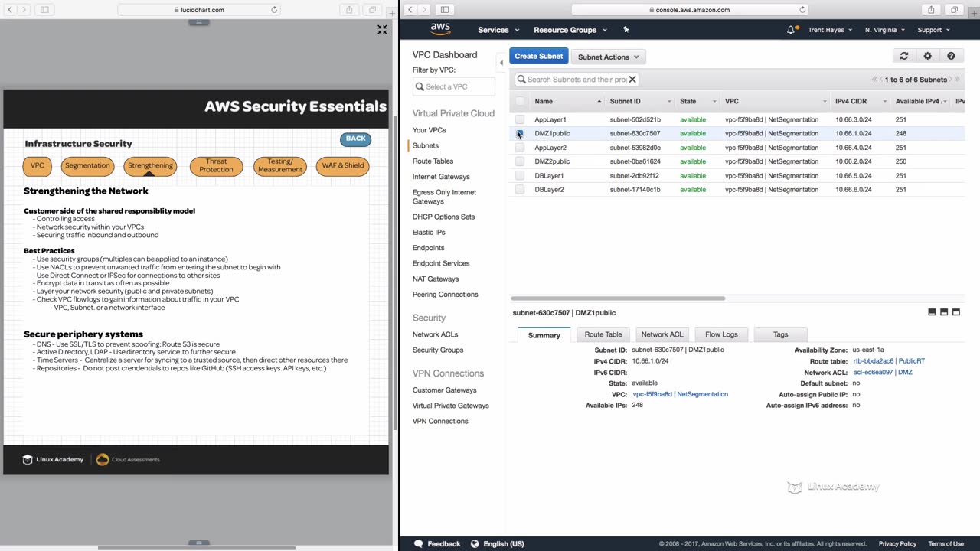Share the AWS console page

click(931, 10)
